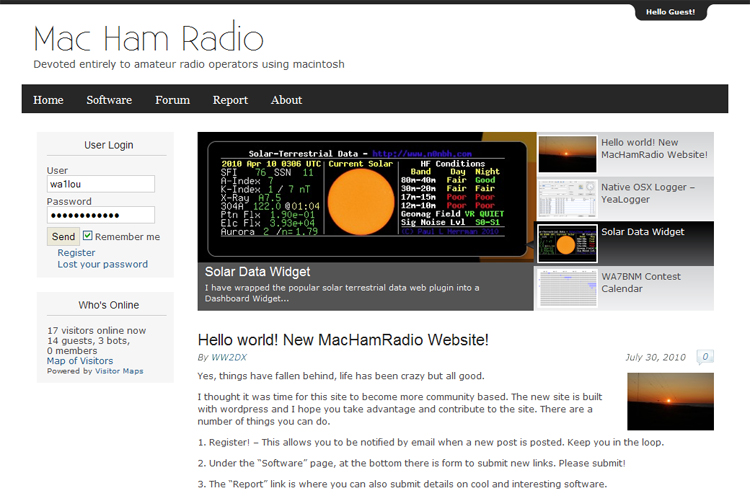Image resolution: width=750 pixels, height=496 pixels.
Task: Select the sunset Hello world thumbnail
Action: click(x=567, y=154)
